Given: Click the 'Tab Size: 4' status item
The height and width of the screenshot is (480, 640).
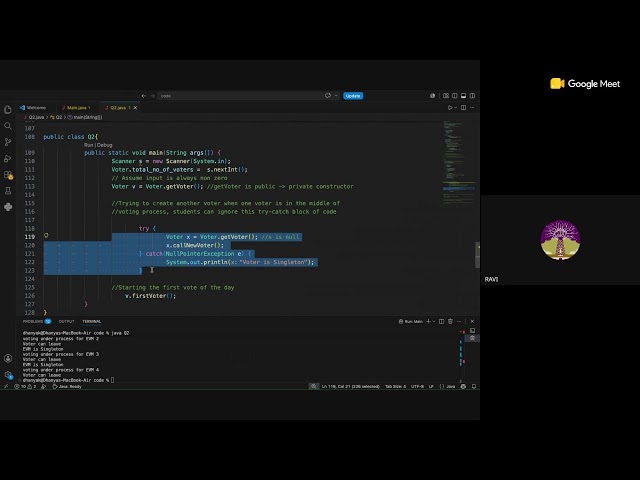Looking at the screenshot, I should click(x=396, y=387).
